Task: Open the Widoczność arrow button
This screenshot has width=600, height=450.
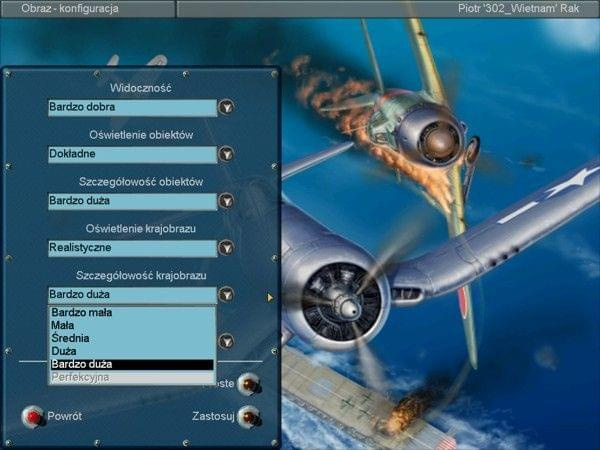Action: (x=226, y=107)
